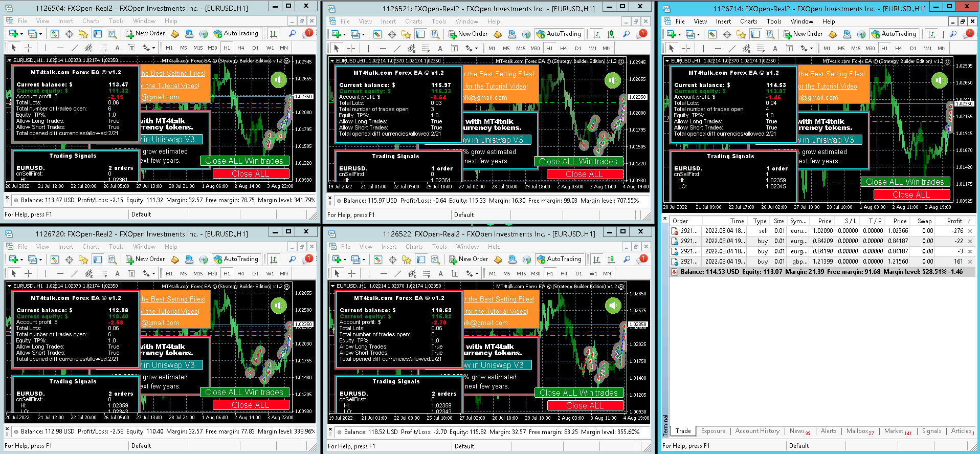Expand New Chart dropdown arrow in window 1126522
Image resolution: width=980 pixels, height=454 pixels.
tap(345, 260)
